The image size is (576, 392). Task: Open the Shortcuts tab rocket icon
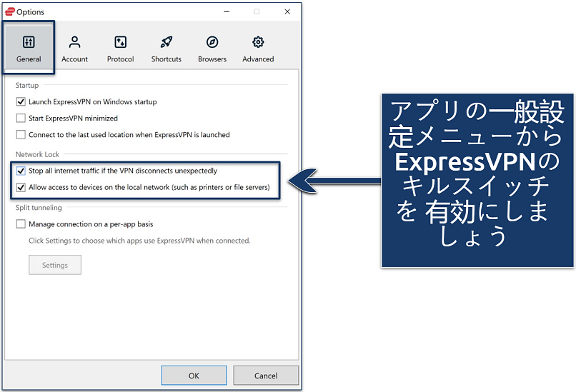(167, 42)
